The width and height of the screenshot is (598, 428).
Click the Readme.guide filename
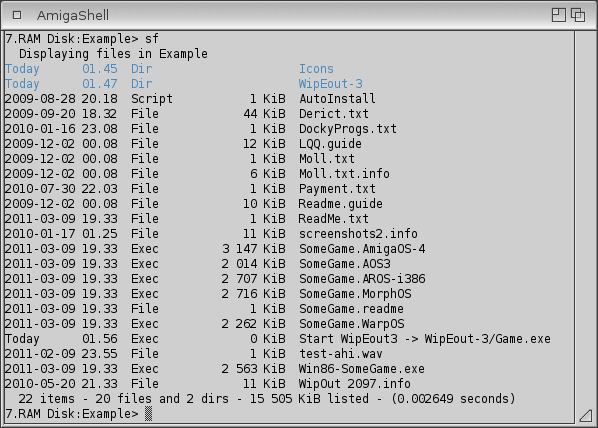341,204
